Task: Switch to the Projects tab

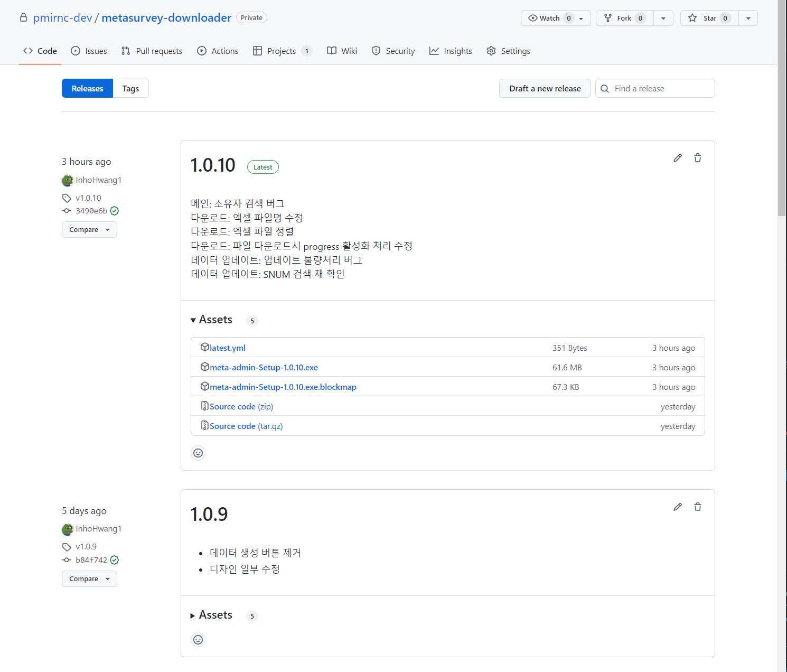Action: [x=282, y=51]
